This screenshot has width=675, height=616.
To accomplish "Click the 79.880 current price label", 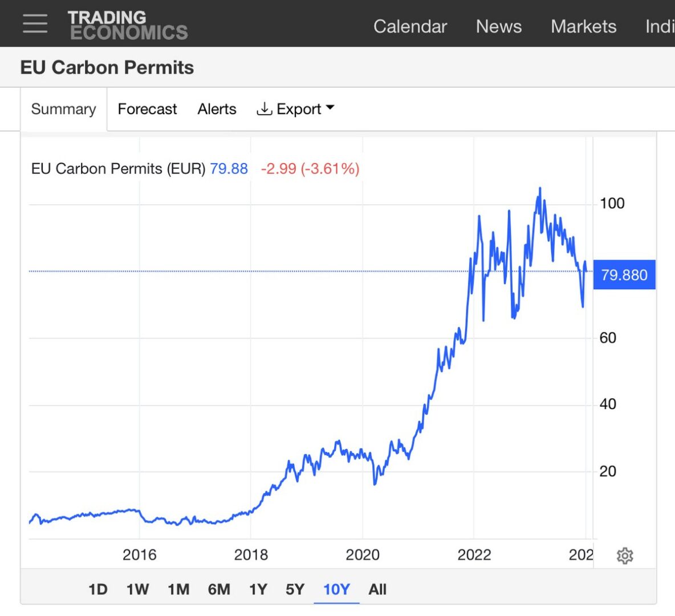I will tap(624, 275).
